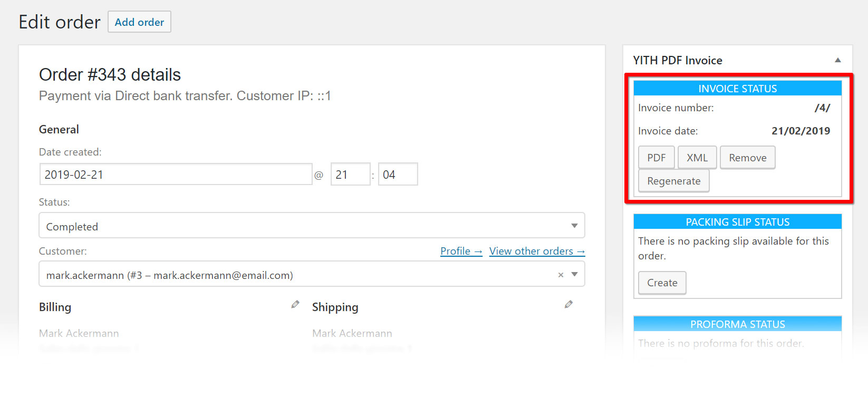Remove the invoice

pos(748,158)
